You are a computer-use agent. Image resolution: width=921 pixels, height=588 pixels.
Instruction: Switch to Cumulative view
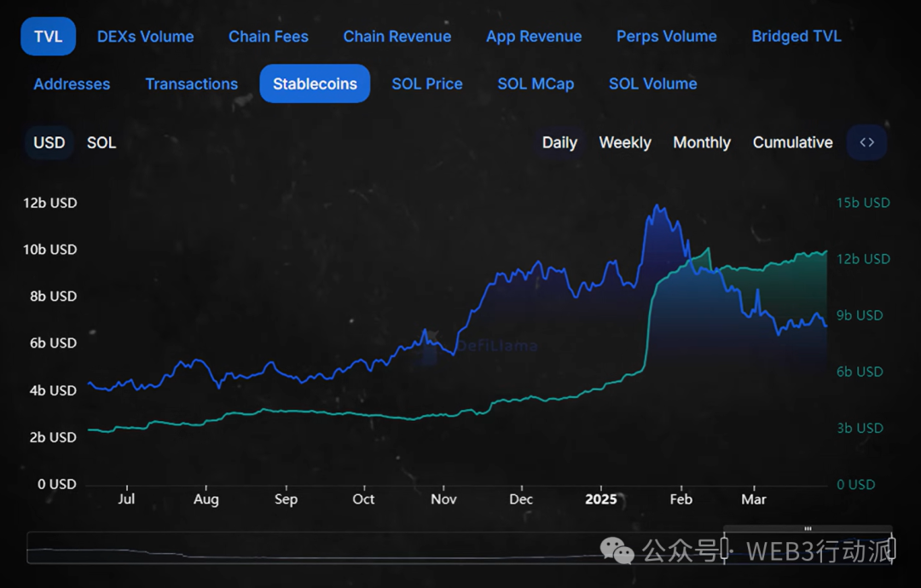click(x=792, y=142)
